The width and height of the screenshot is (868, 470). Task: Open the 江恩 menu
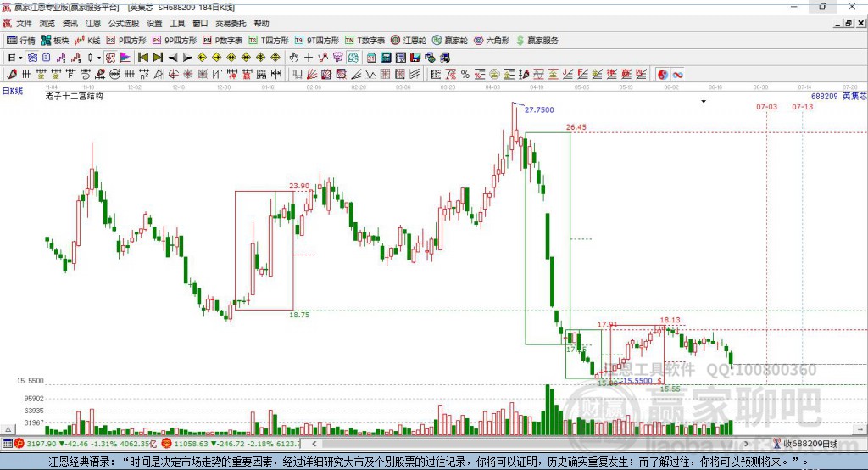pyautogui.click(x=93, y=23)
